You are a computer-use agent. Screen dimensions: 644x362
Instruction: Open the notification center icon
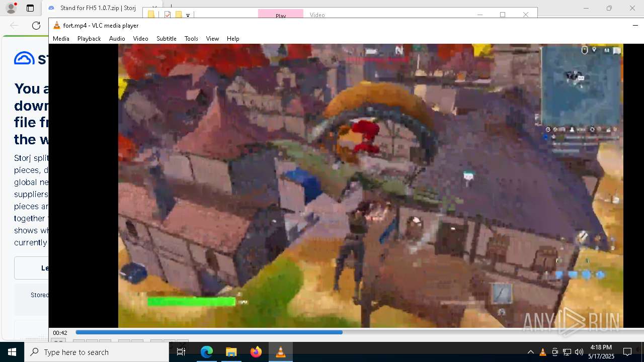click(x=627, y=352)
